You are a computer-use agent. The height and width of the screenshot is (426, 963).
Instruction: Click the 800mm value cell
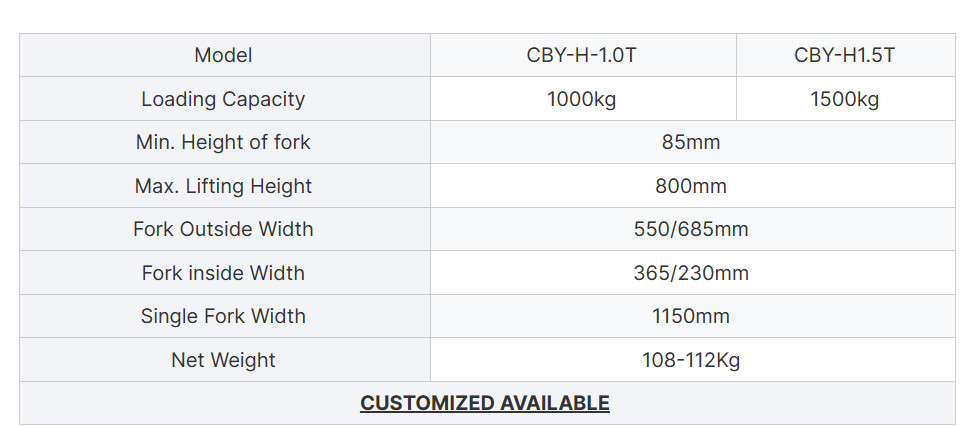[693, 186]
